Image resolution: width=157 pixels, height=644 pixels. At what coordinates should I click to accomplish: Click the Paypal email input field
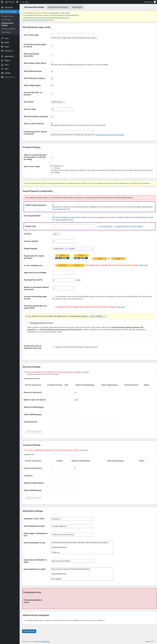[73, 226]
